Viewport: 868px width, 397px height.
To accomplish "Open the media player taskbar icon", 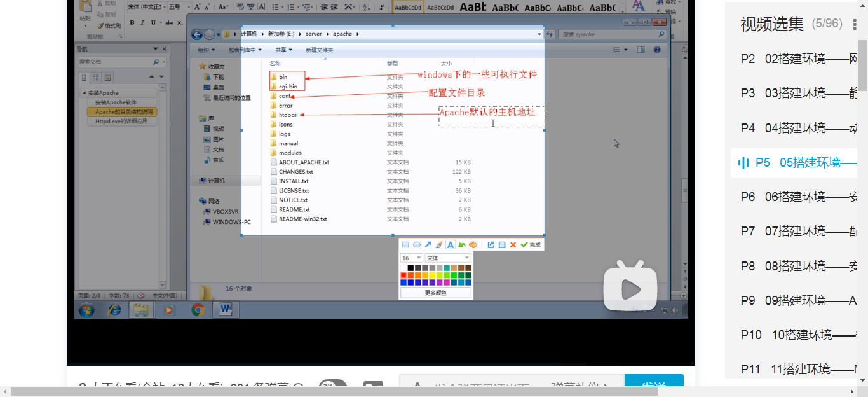I will pos(169,310).
